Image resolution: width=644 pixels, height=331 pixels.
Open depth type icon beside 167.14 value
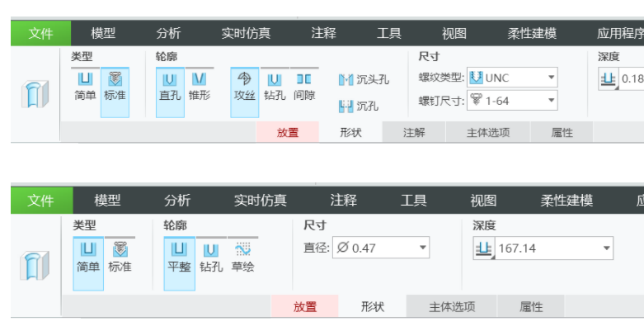pyautogui.click(x=483, y=248)
